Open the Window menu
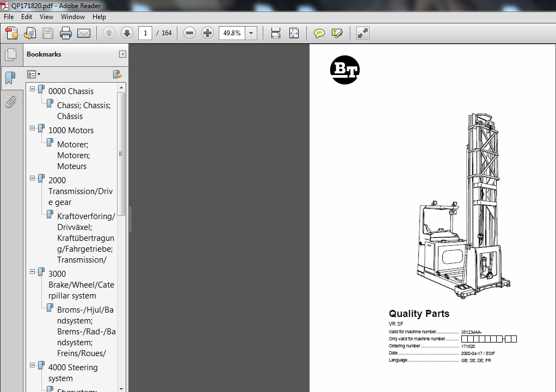 (x=73, y=17)
